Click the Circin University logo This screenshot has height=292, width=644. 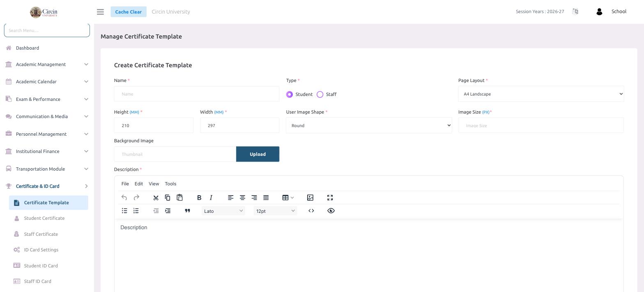click(44, 12)
